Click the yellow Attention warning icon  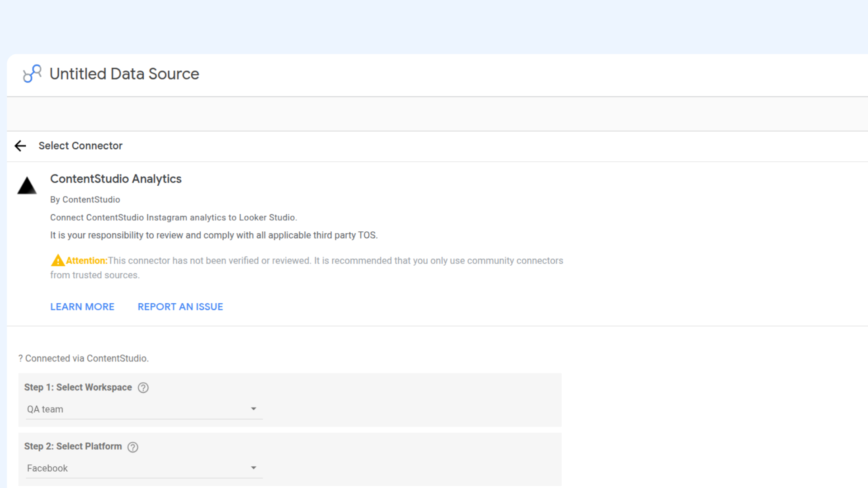click(57, 261)
